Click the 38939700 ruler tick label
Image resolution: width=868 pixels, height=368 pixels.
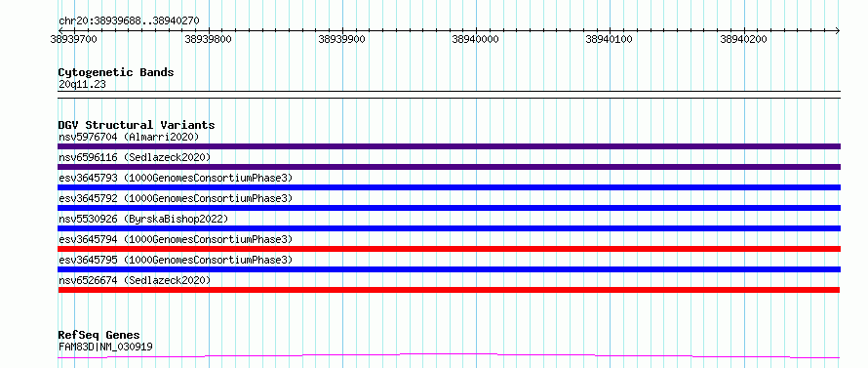pyautogui.click(x=74, y=39)
